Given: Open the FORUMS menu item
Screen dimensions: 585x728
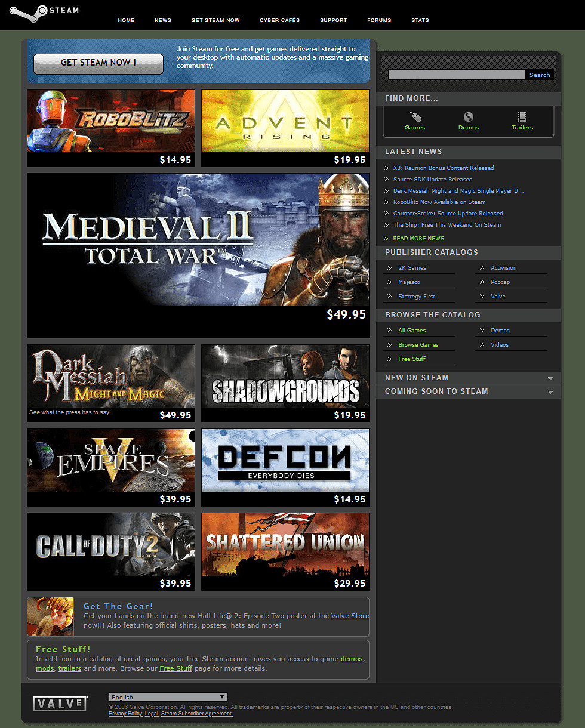Looking at the screenshot, I should 379,20.
